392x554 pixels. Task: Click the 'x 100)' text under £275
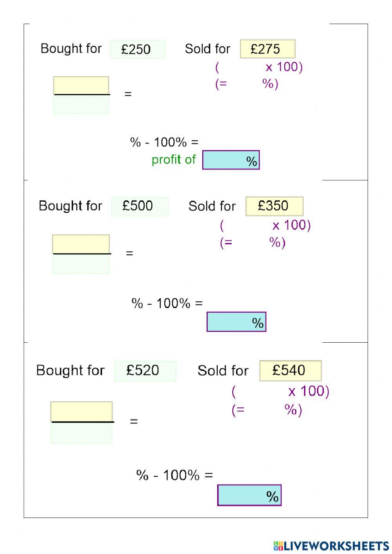(284, 67)
